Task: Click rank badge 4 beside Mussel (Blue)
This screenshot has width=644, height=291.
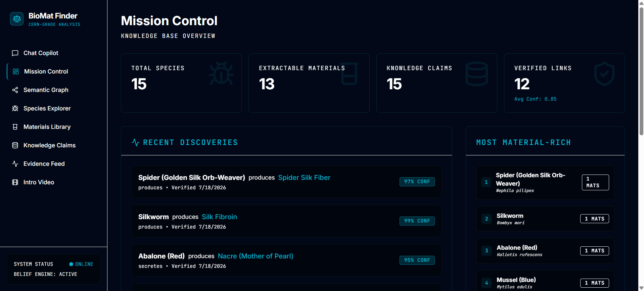Action: point(487,283)
